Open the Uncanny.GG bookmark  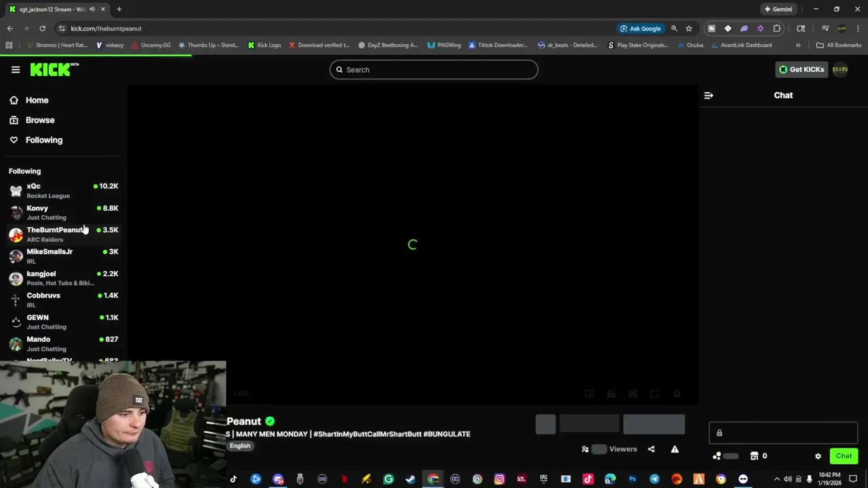point(151,45)
